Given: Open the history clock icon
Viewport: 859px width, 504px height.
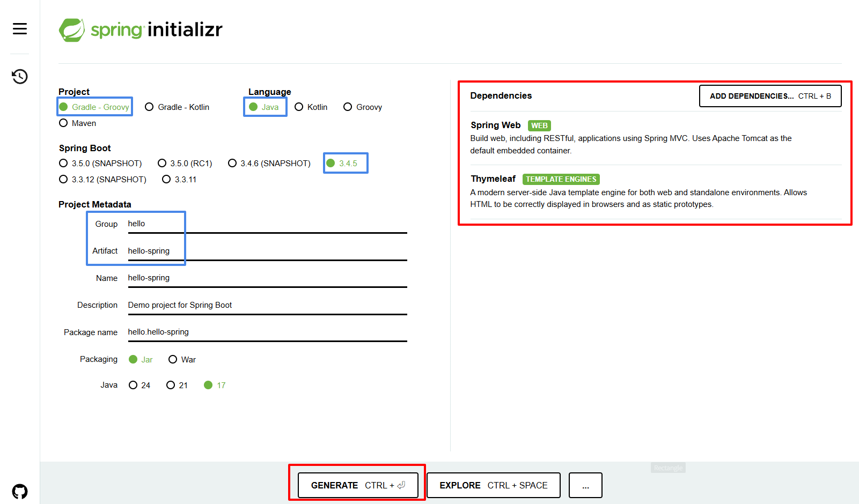Looking at the screenshot, I should tap(20, 77).
